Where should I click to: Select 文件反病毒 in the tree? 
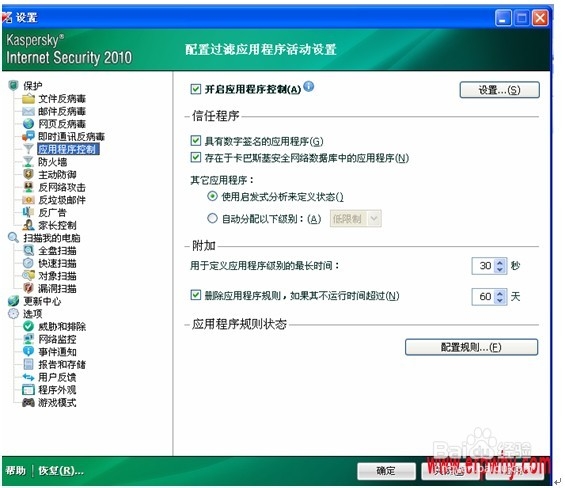tap(62, 98)
